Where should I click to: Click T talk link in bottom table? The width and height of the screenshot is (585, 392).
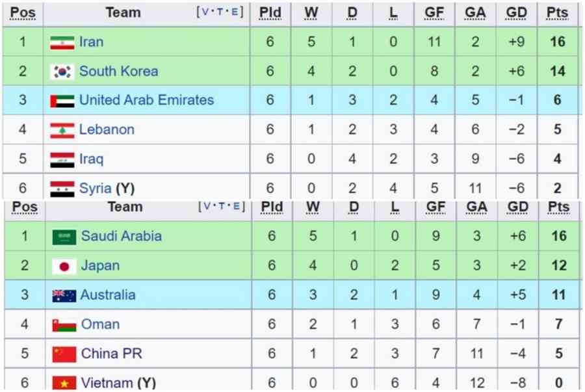222,206
